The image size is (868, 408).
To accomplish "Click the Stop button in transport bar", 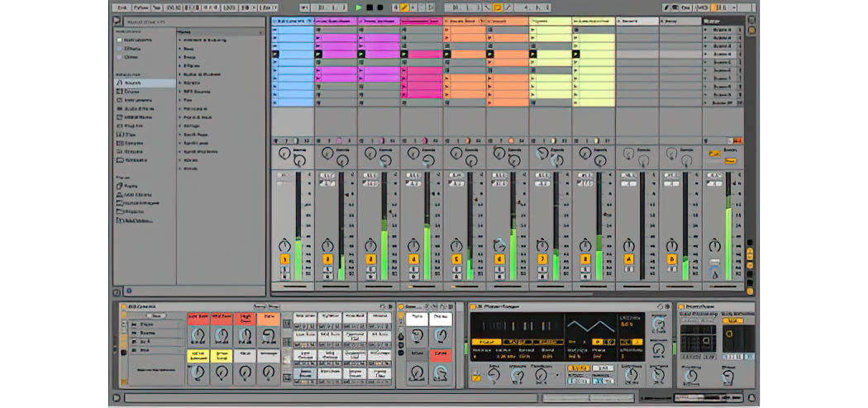I will 369,7.
